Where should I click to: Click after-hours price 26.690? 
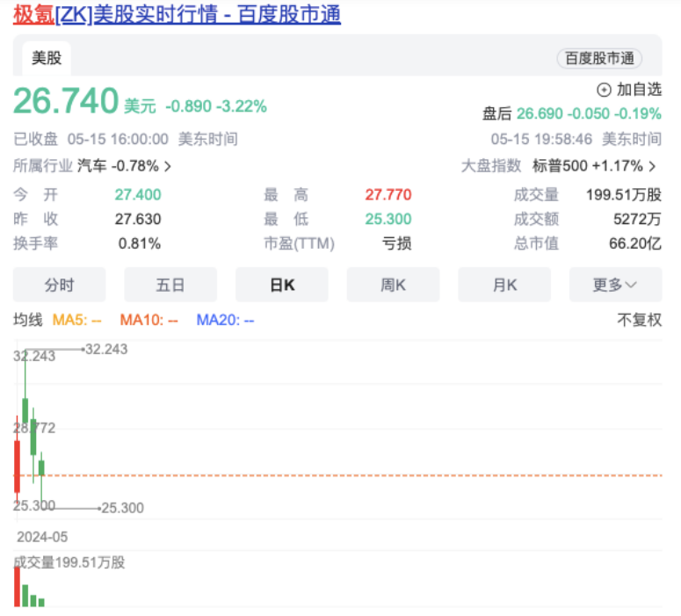[x=540, y=114]
